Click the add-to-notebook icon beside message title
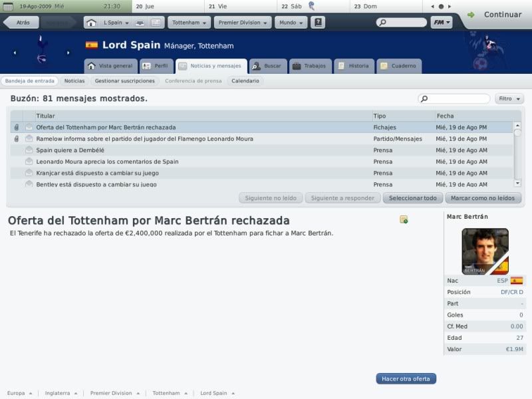This screenshot has width=532, height=399. [404, 219]
